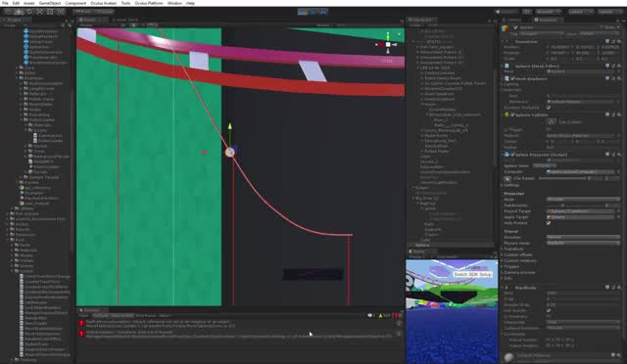Open Sphere Collider component settings gear
This screenshot has height=364, width=627.
[618, 114]
